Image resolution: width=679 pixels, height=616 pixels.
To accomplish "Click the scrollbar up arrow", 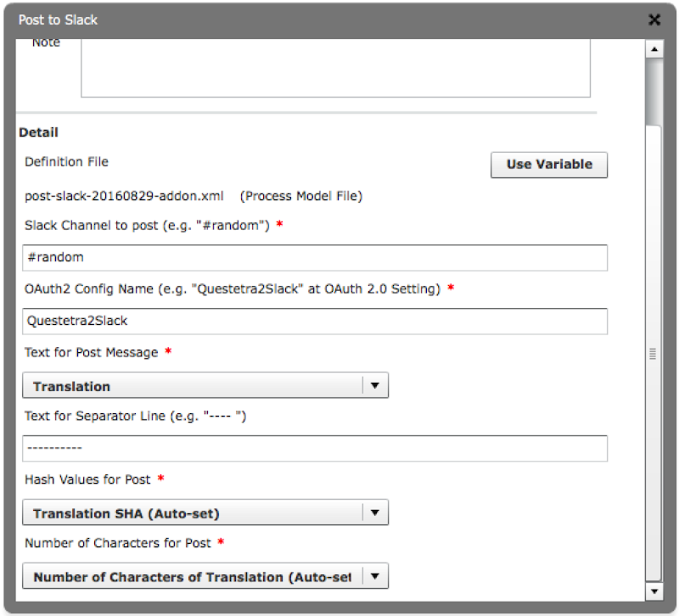I will (x=654, y=48).
